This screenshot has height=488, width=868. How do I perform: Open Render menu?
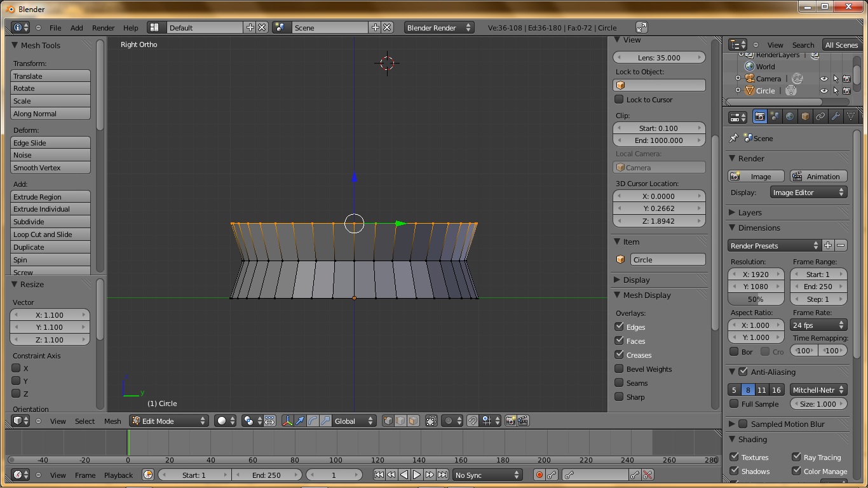coord(104,28)
